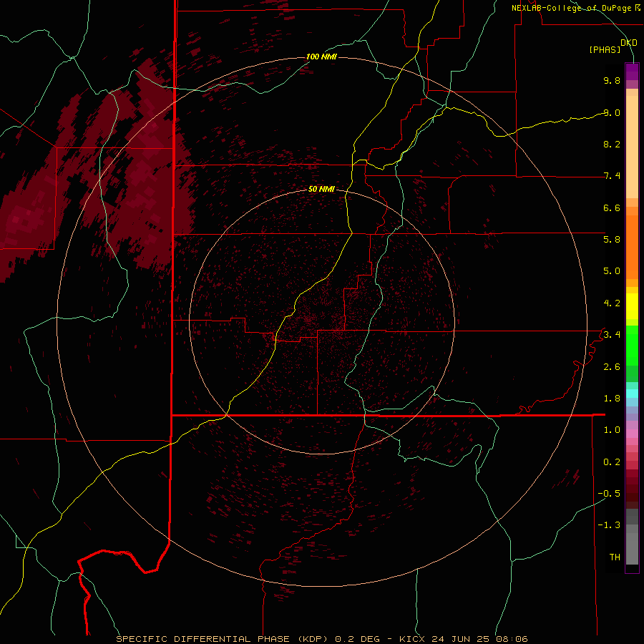Click the 6.6 scale value
This screenshot has height=644, width=644.
(612, 208)
